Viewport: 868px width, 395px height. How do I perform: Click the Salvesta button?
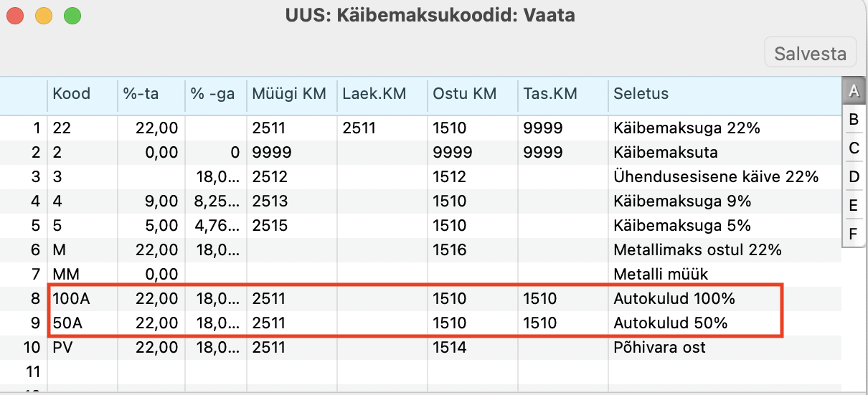(811, 54)
